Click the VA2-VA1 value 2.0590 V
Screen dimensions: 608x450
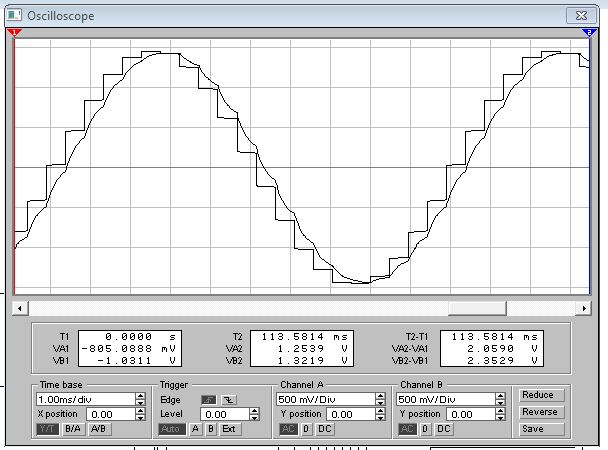click(x=503, y=348)
